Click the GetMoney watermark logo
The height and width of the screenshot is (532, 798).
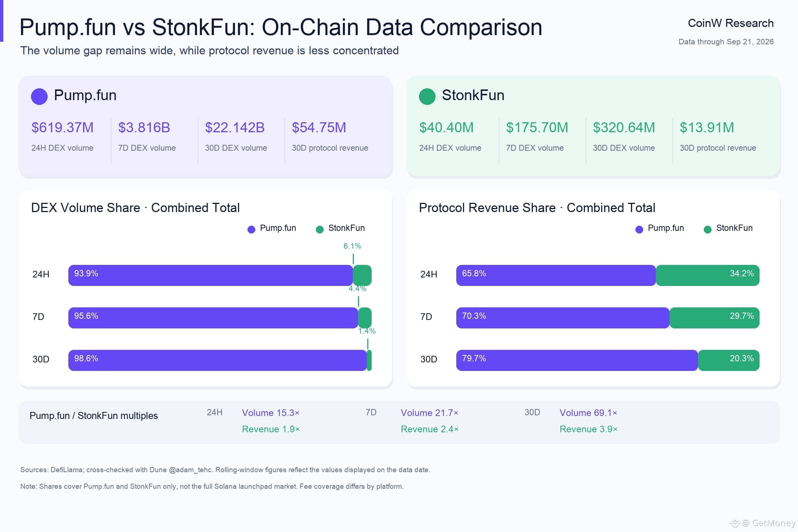[x=735, y=523]
